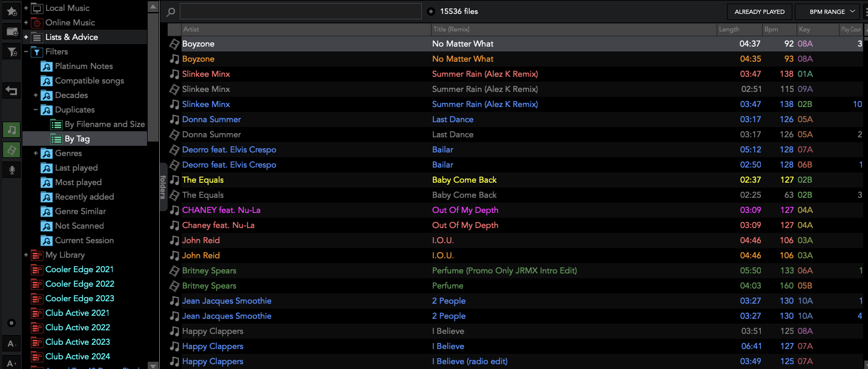This screenshot has width=868, height=369.
Task: Expand the Lists & Advice node
Action: [x=26, y=37]
